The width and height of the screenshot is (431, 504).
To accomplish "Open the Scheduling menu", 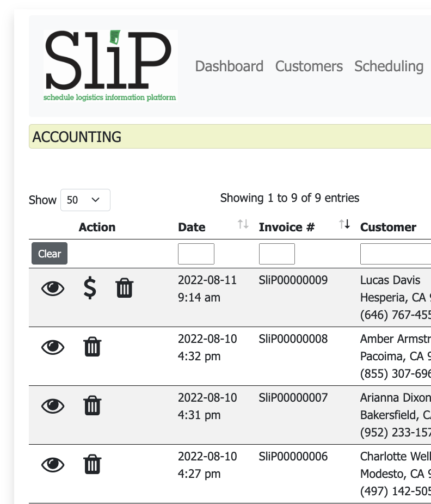I will point(389,66).
